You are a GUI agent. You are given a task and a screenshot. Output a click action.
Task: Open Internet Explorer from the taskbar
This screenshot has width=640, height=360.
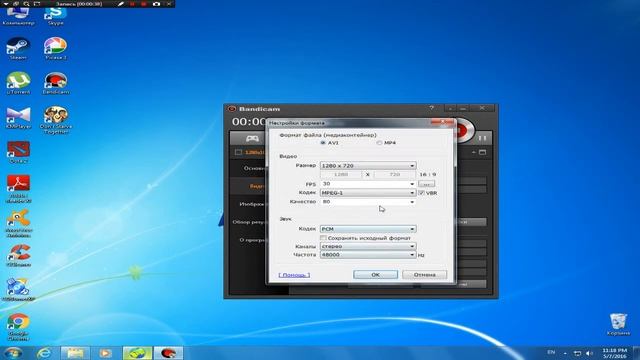[44, 353]
